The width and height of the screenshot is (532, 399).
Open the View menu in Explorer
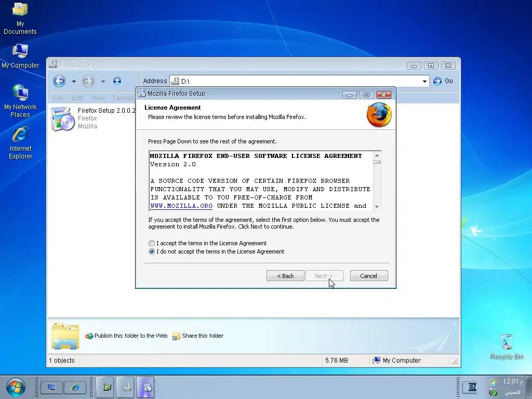(97, 98)
